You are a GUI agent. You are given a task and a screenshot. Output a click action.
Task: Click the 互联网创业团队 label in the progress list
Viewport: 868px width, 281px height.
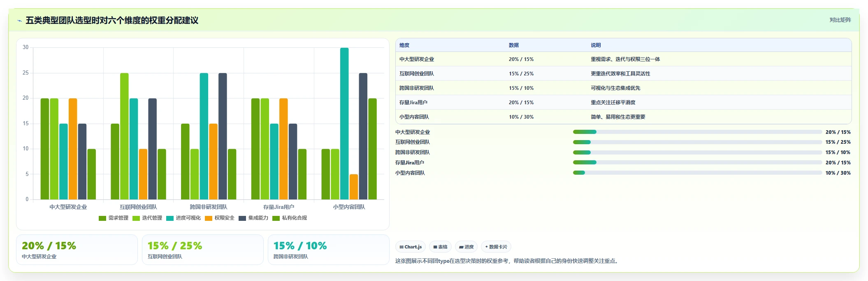413,142
